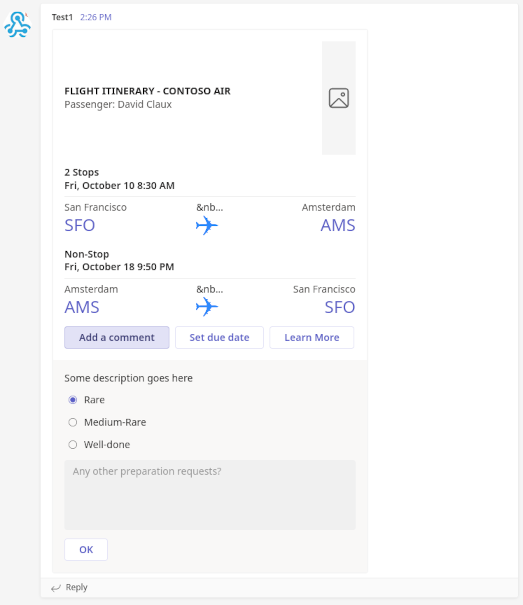The width and height of the screenshot is (523, 605).
Task: Focus the preparation requests text box
Action: click(210, 495)
